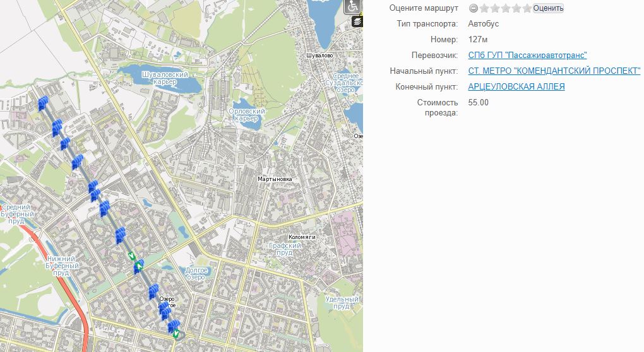Reset rating with the gray minus icon
This screenshot has width=644, height=352.
coord(473,8)
